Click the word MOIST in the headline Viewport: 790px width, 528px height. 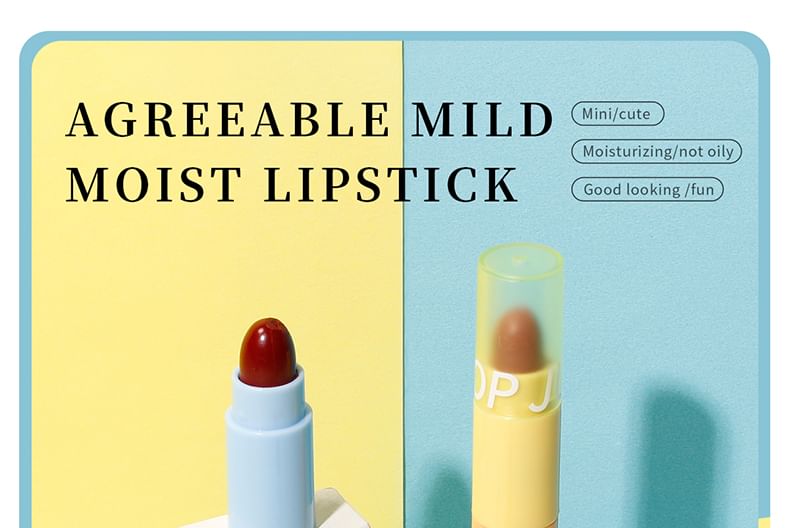coord(154,184)
